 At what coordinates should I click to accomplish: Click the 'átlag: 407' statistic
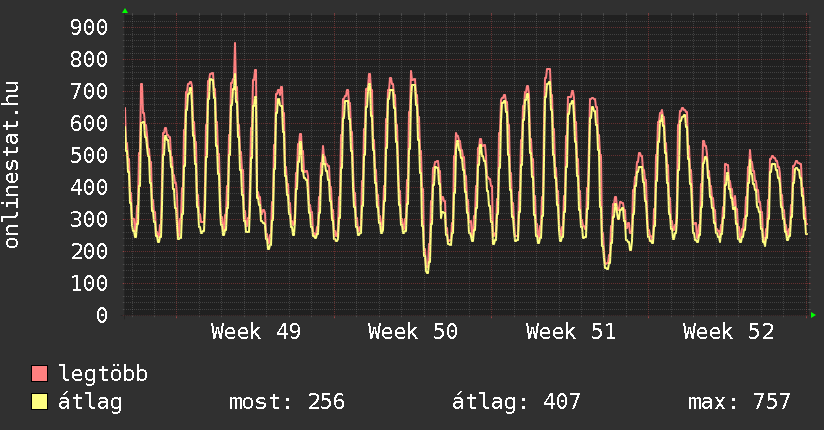[516, 402]
